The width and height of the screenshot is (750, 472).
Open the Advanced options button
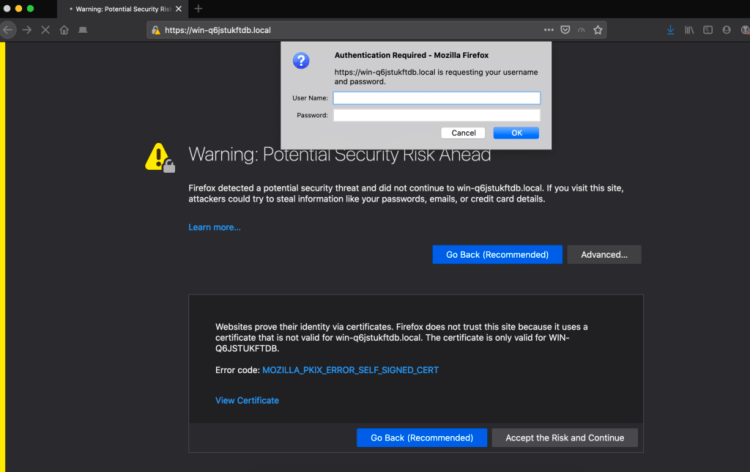pos(604,254)
